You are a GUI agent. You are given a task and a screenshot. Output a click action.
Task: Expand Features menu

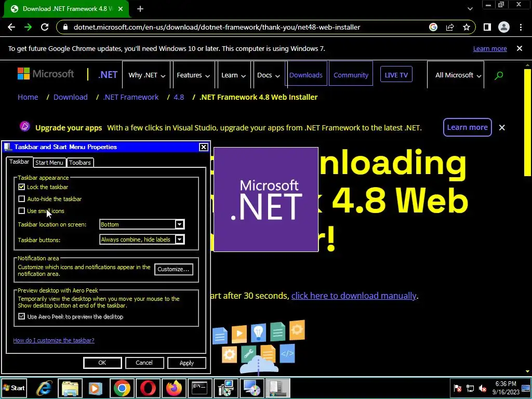(193, 75)
